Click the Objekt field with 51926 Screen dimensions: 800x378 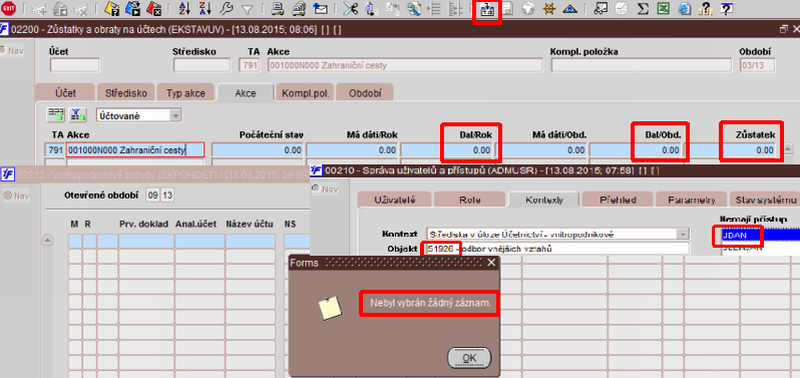pyautogui.click(x=557, y=248)
